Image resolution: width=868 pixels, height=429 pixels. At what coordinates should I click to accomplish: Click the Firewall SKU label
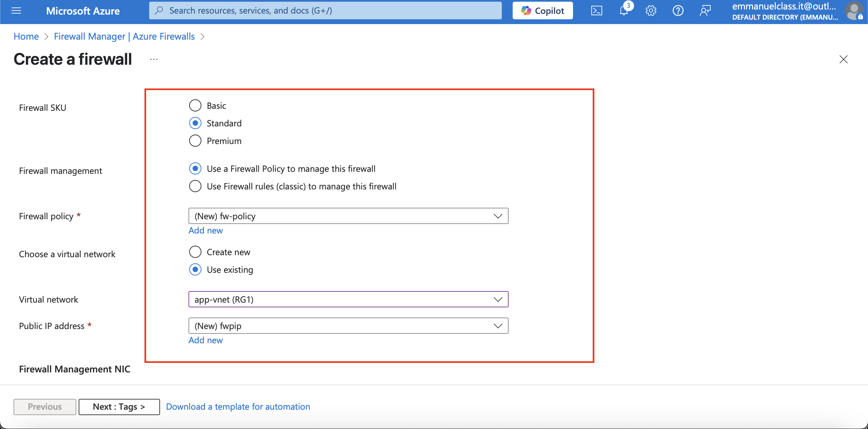click(42, 108)
